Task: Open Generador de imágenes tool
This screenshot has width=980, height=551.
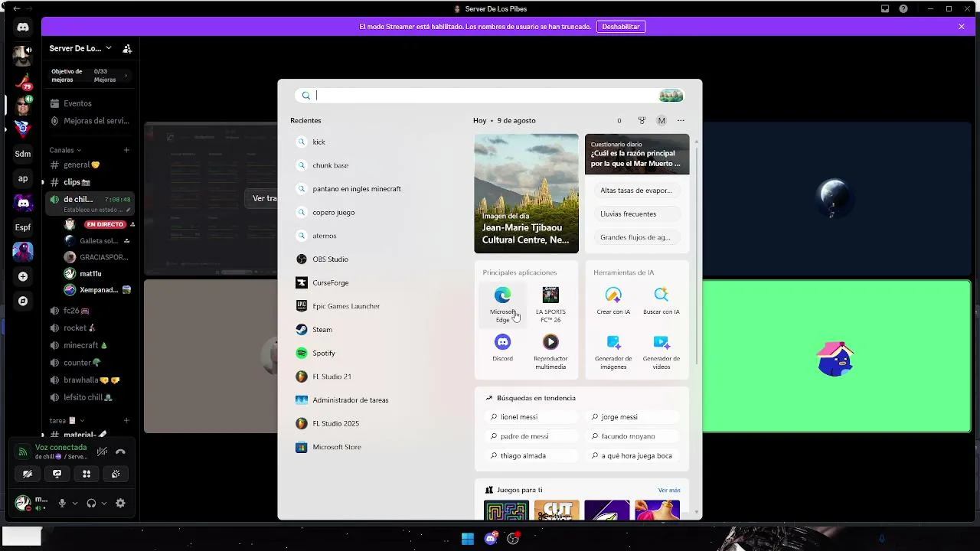Action: click(613, 351)
